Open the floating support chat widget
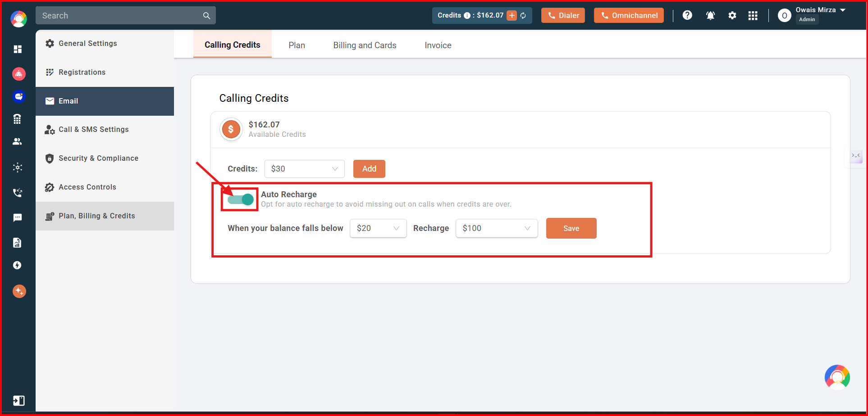This screenshot has width=868, height=416. point(837,377)
